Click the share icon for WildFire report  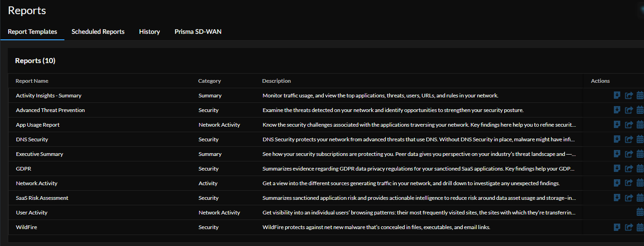(628, 227)
